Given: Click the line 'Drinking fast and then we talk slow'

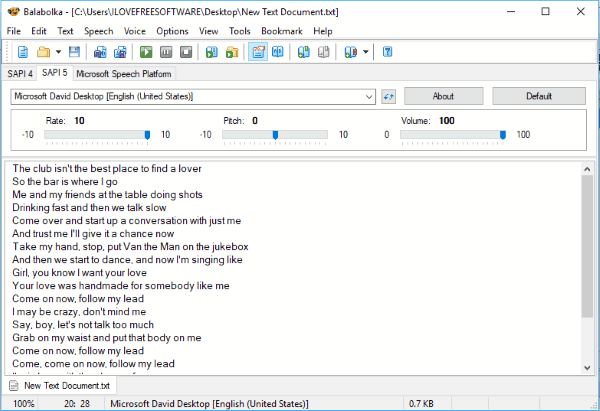Looking at the screenshot, I should 89,207.
